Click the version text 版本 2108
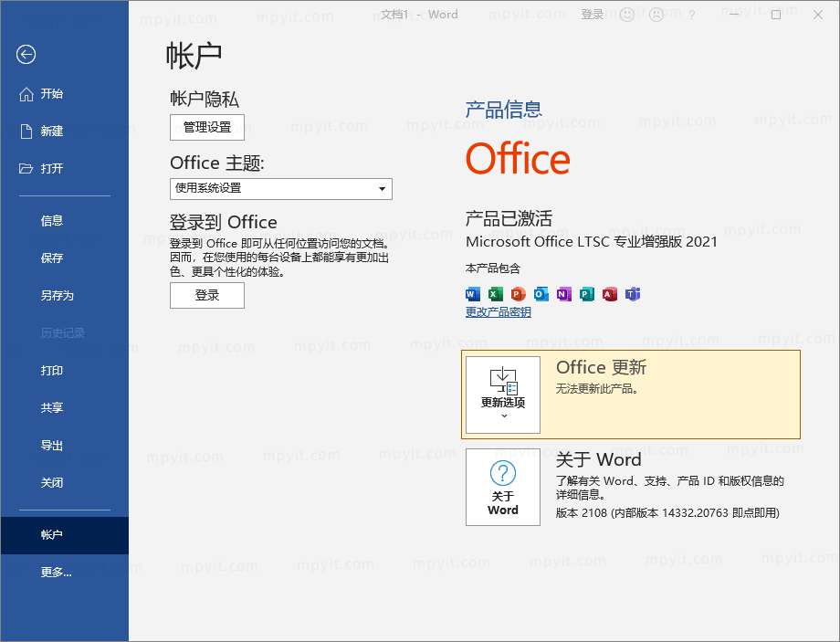The width and height of the screenshot is (840, 642). coord(667,513)
